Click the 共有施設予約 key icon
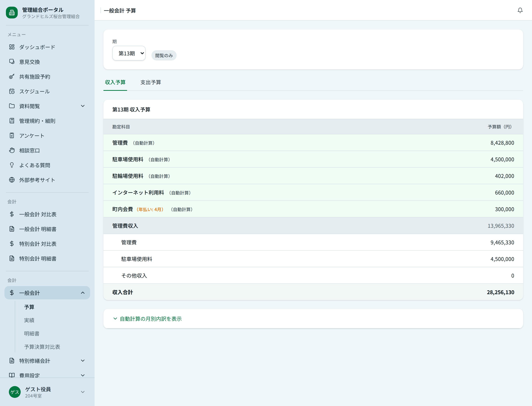This screenshot has width=532, height=406. pyautogui.click(x=12, y=77)
